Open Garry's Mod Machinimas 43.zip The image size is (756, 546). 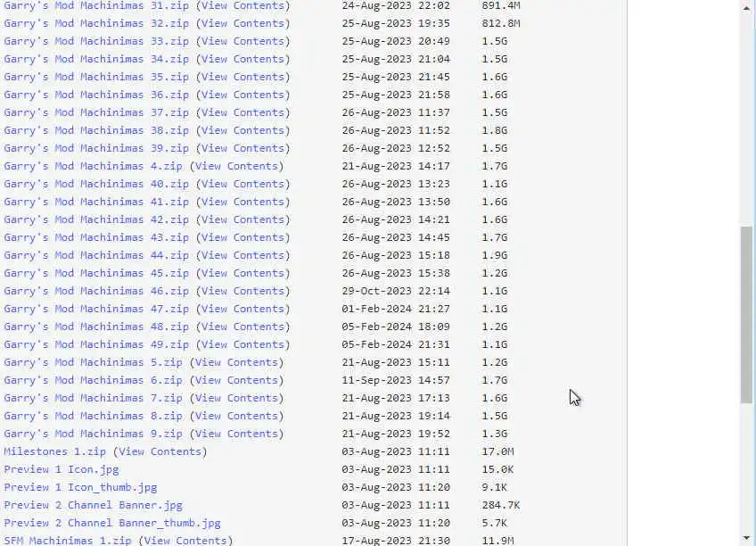coord(96,238)
